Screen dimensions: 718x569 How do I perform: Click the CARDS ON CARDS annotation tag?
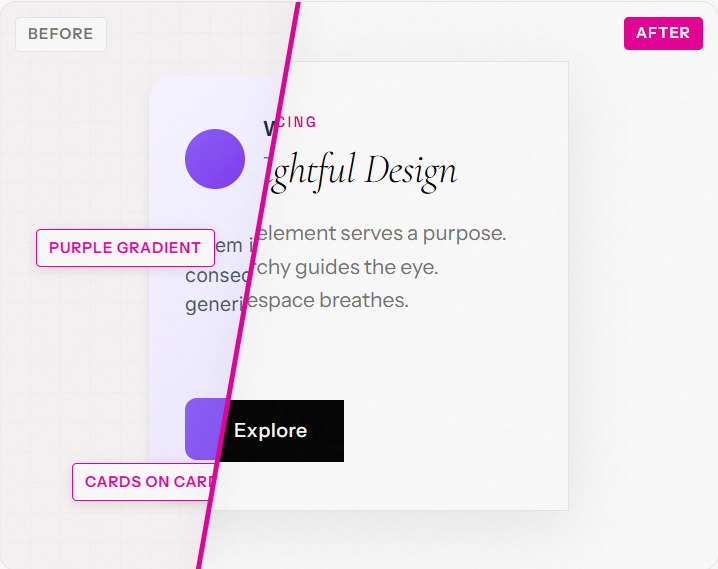tap(144, 482)
